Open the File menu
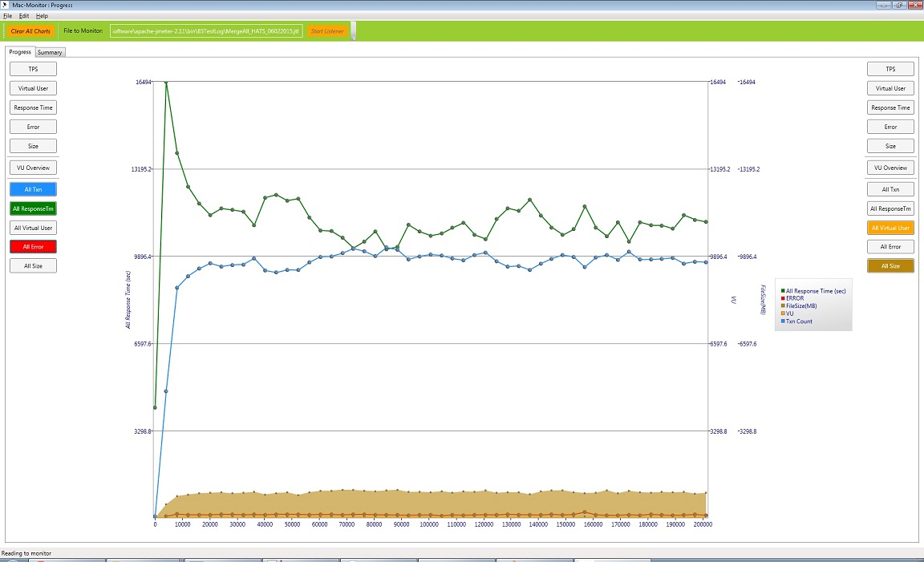 pos(8,16)
